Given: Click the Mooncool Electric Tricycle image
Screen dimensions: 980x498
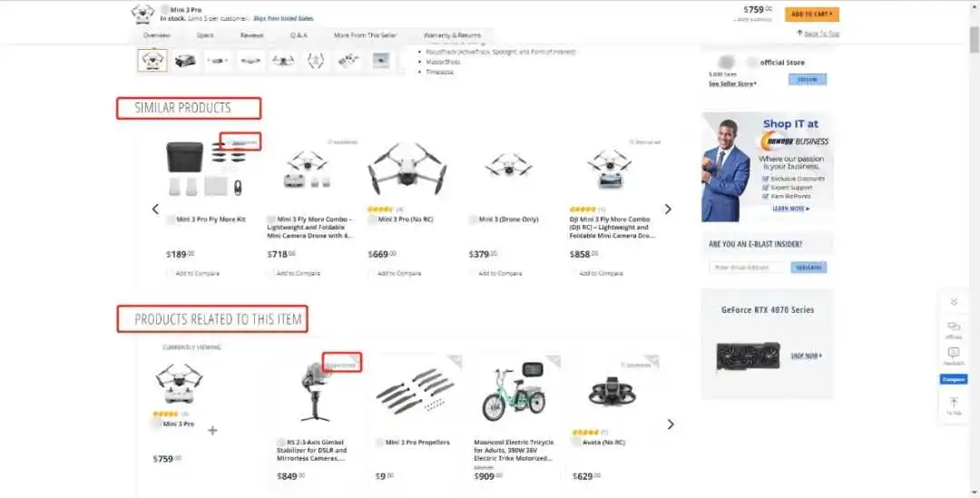Looking at the screenshot, I should point(514,391).
